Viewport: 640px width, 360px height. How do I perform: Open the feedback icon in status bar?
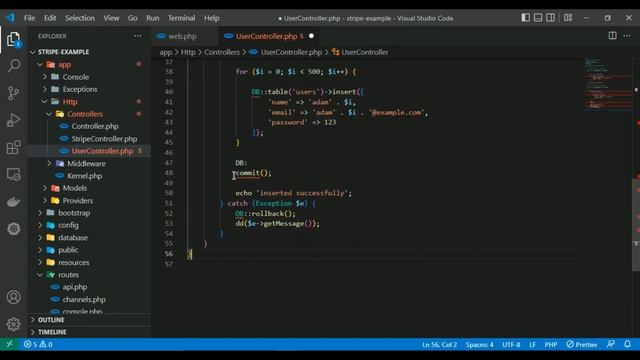611,344
